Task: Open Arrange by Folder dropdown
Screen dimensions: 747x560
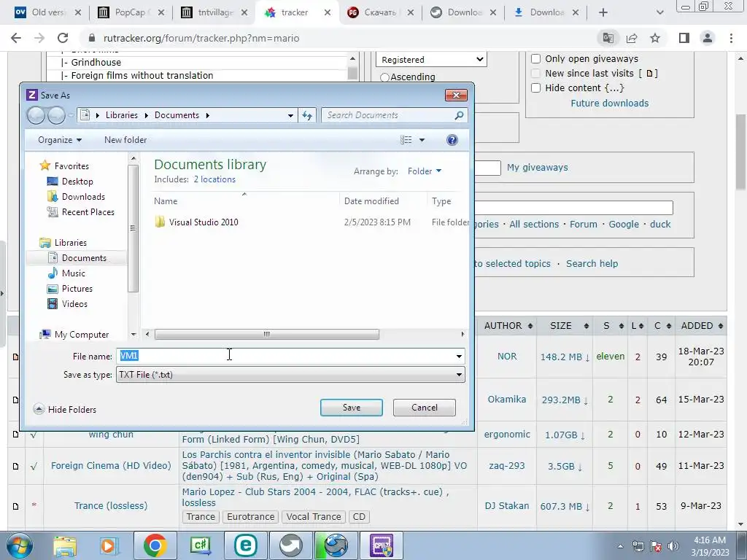Action: click(425, 171)
